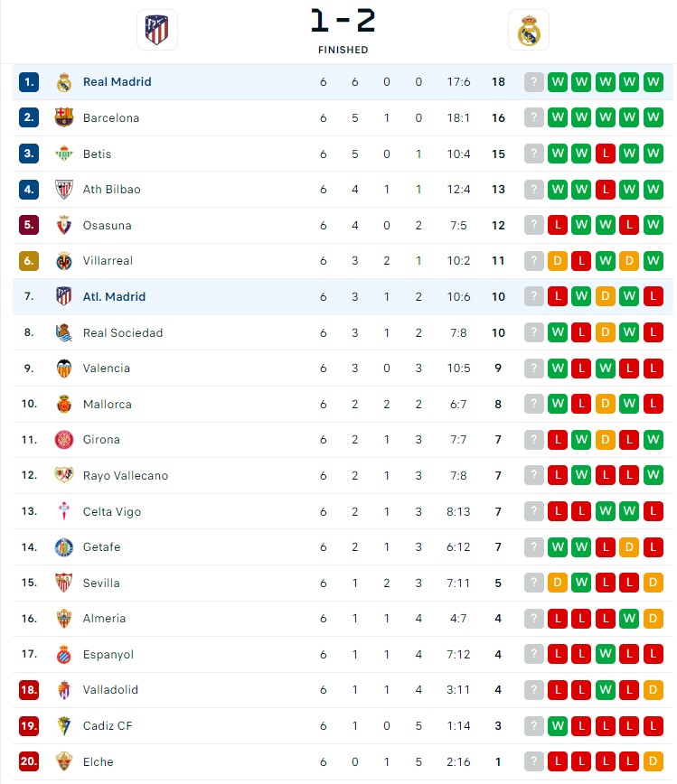This screenshot has width=677, height=784.
Task: Click Elche's upcoming match question mark
Action: click(534, 761)
